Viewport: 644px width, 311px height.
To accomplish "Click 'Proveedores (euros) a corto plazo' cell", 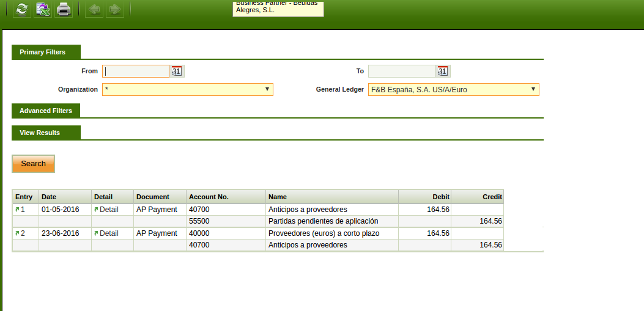I will [x=332, y=233].
